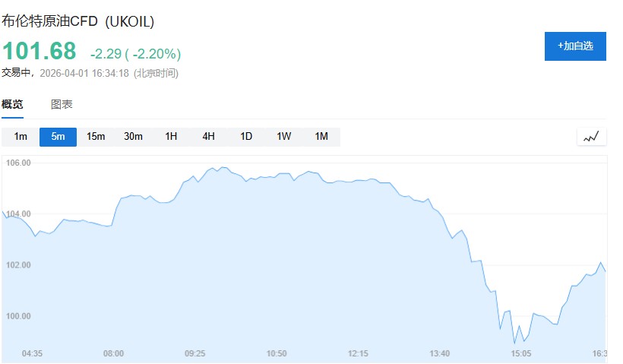Select the 1W timeframe
623x364 pixels.
pyautogui.click(x=283, y=137)
